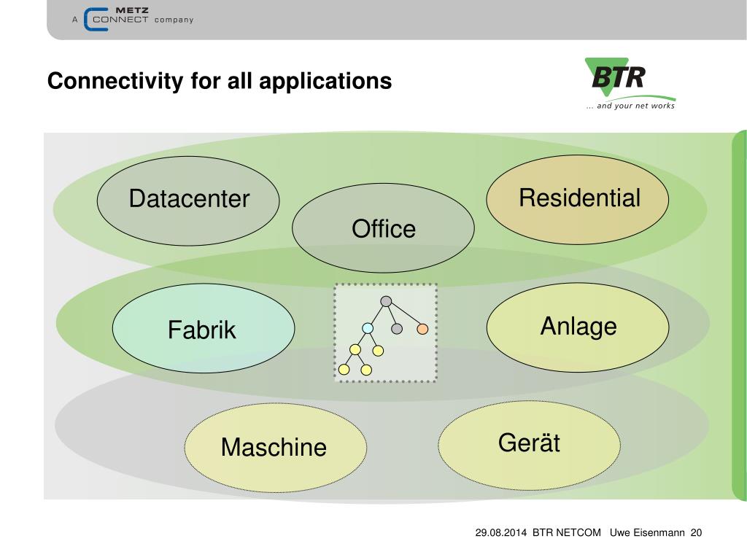The image size is (747, 560).
Task: Click the date '29.08.2014' in footer
Action: (500, 533)
